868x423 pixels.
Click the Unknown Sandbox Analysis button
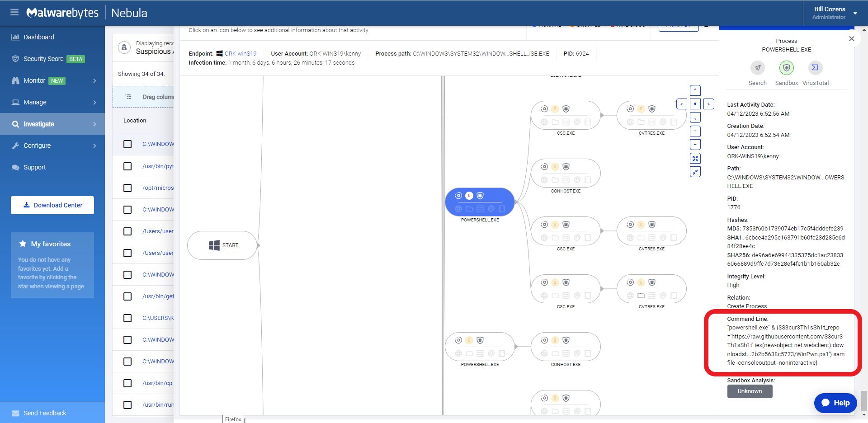click(x=750, y=391)
